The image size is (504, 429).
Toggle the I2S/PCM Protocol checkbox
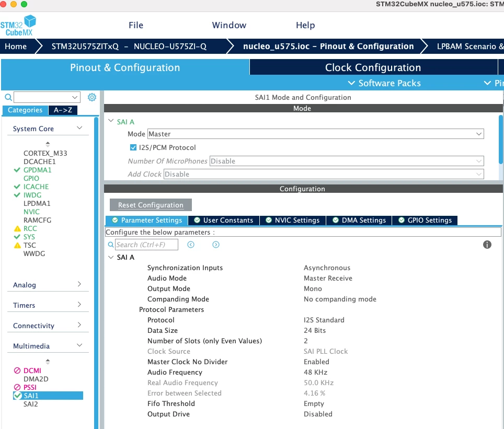point(133,147)
